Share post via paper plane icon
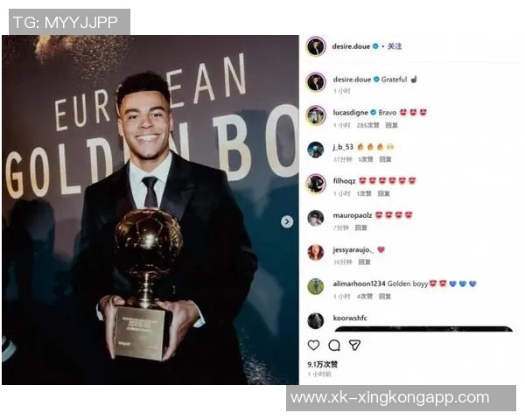 pyautogui.click(x=354, y=345)
